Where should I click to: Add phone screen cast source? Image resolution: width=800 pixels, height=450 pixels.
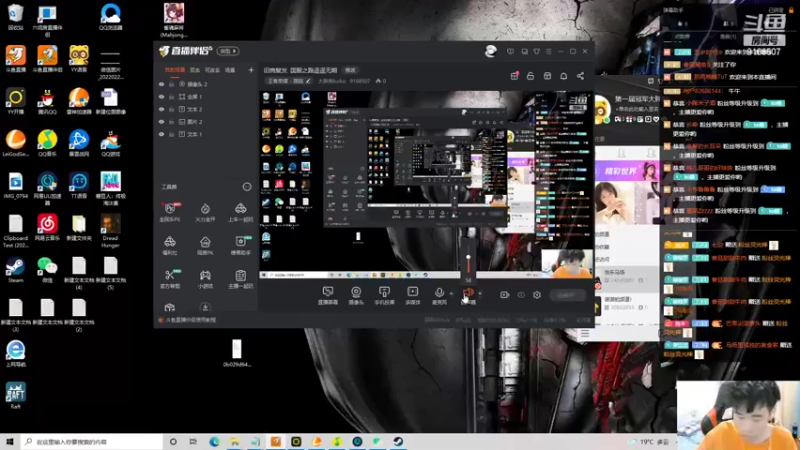384,295
